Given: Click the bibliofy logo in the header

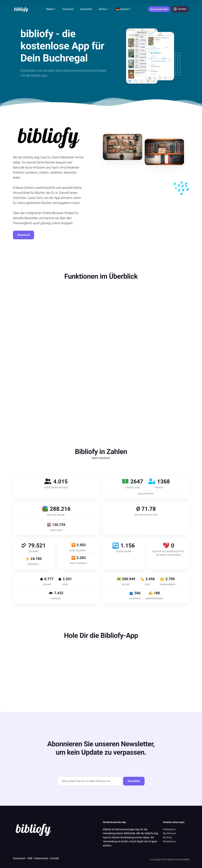Looking at the screenshot, I should point(21,9).
